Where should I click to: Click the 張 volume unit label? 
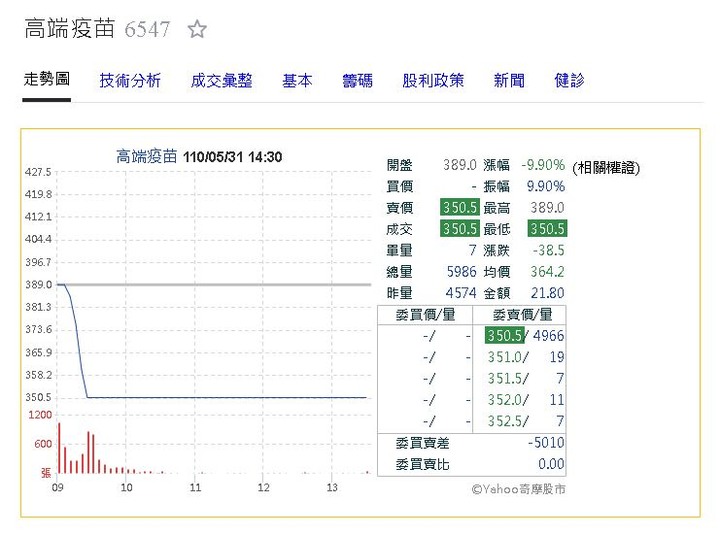point(46,473)
